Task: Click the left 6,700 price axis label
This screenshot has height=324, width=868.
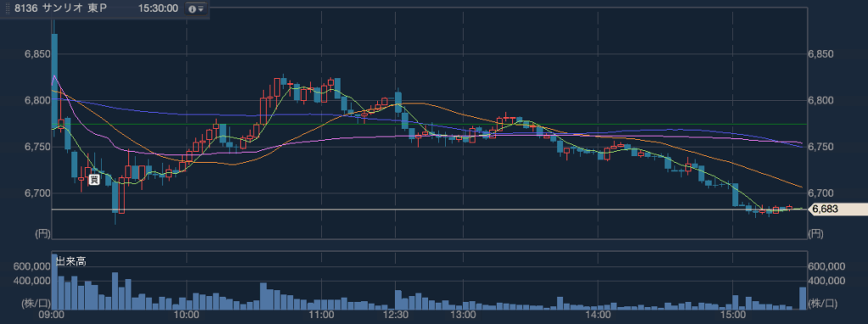Action: click(37, 193)
